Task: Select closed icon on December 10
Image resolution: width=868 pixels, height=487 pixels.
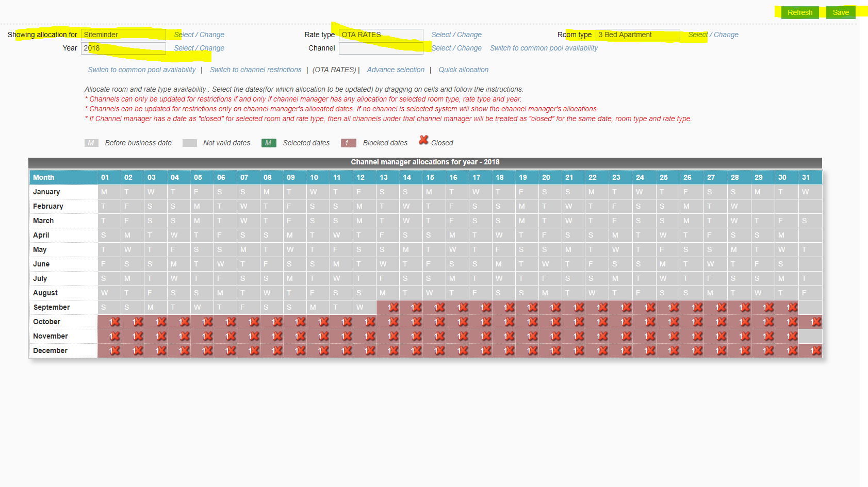Action: (x=323, y=350)
